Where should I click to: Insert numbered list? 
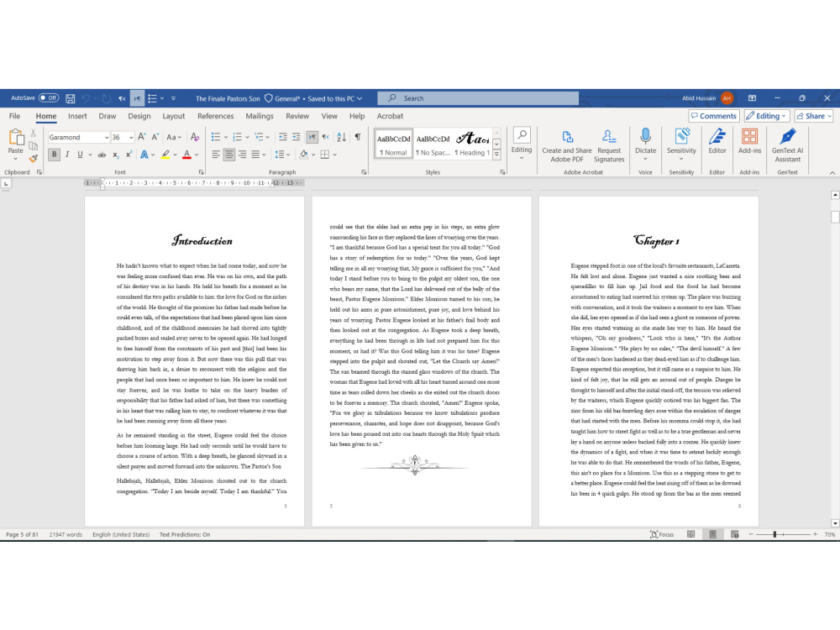[238, 137]
